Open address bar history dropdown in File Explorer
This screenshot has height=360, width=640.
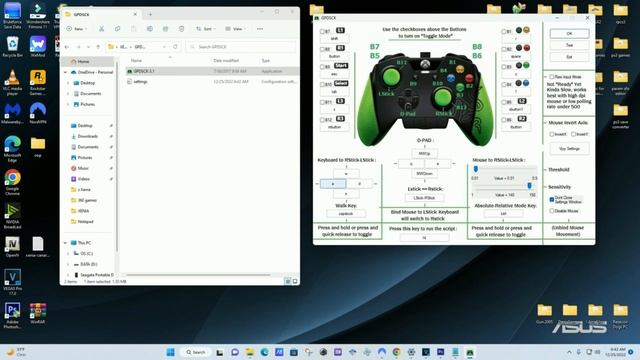point(164,47)
